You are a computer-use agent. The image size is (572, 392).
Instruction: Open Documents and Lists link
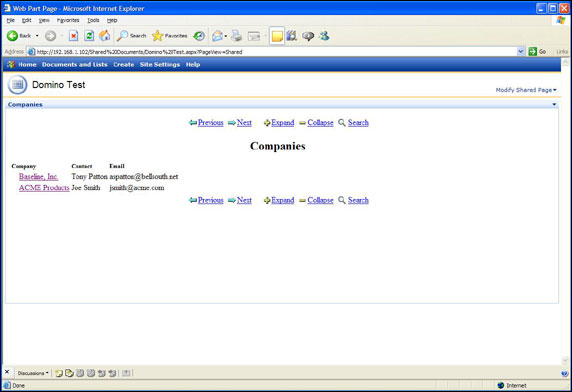tap(74, 65)
